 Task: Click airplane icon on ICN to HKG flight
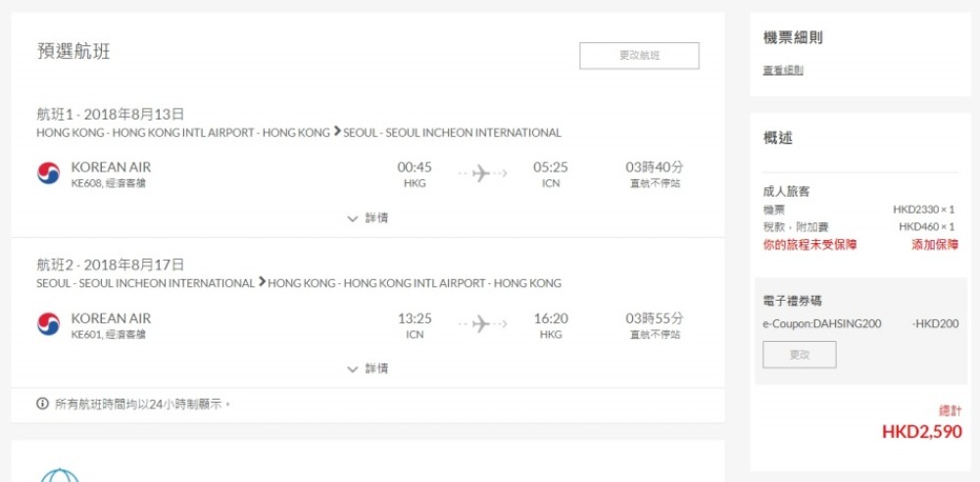click(481, 324)
